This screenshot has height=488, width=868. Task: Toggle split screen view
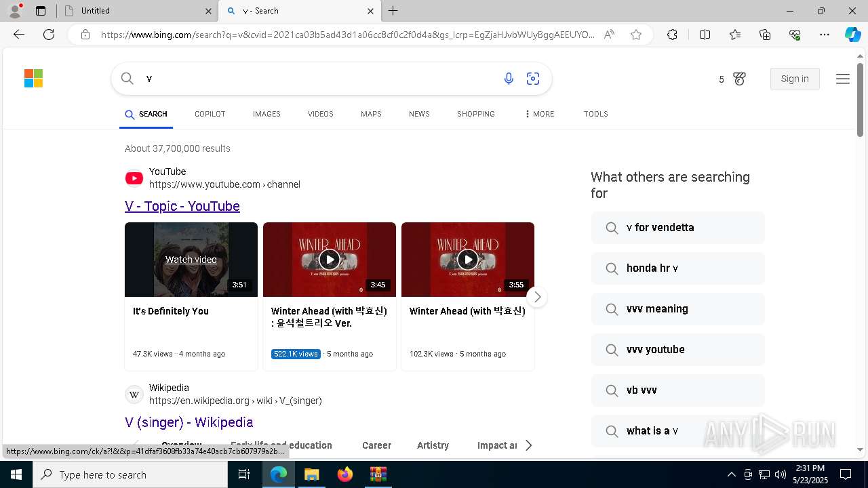pos(705,35)
